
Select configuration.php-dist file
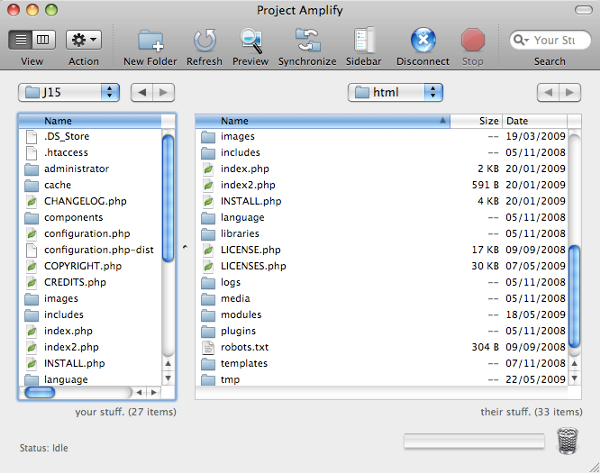click(x=90, y=250)
